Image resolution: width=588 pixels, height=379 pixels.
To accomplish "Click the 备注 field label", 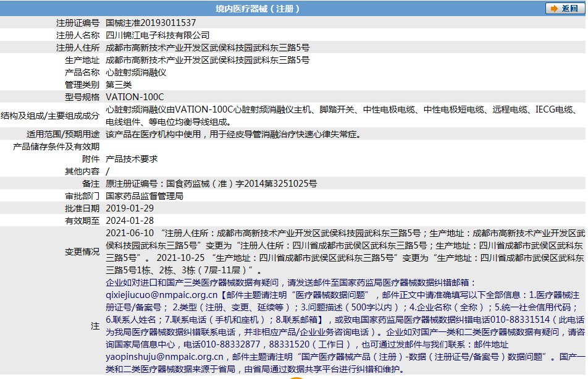I will pos(91,184).
